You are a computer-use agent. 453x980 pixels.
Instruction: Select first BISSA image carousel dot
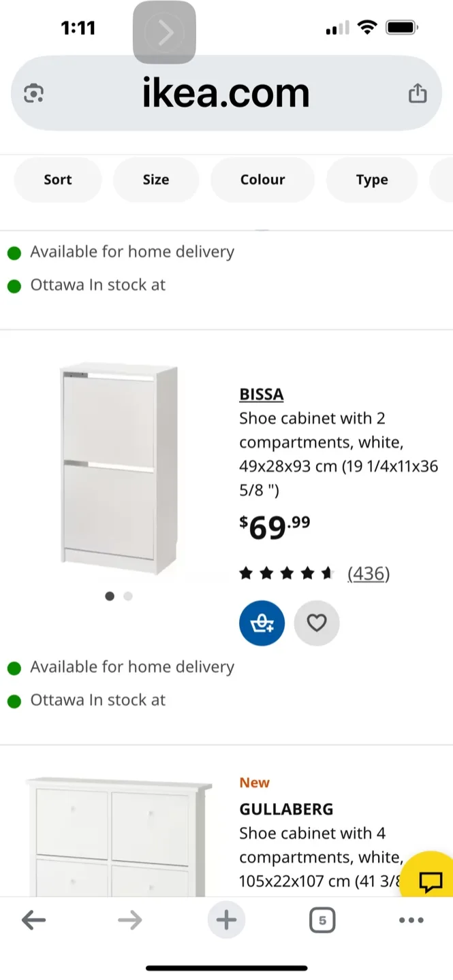point(110,596)
